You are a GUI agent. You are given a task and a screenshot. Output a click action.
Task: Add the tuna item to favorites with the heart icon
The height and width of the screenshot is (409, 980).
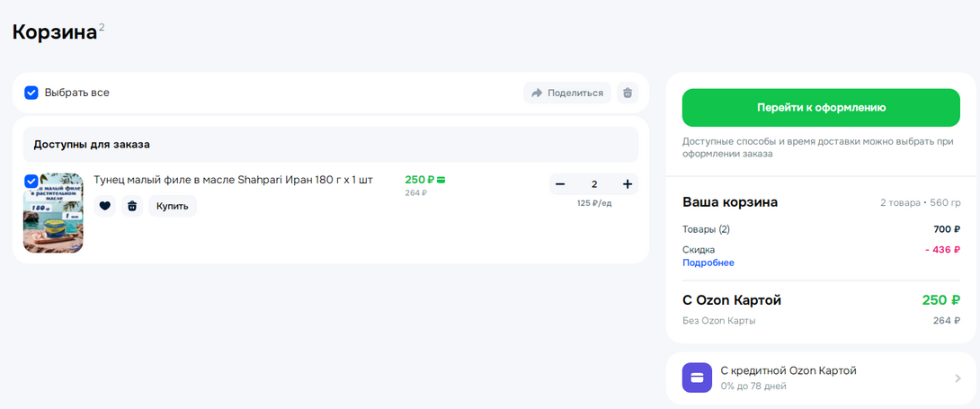[x=105, y=206]
